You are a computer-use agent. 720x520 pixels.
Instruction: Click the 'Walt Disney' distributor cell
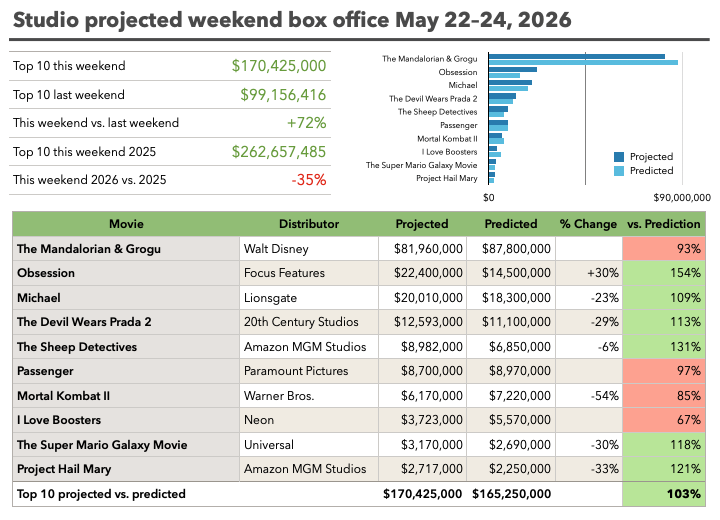[309, 249]
